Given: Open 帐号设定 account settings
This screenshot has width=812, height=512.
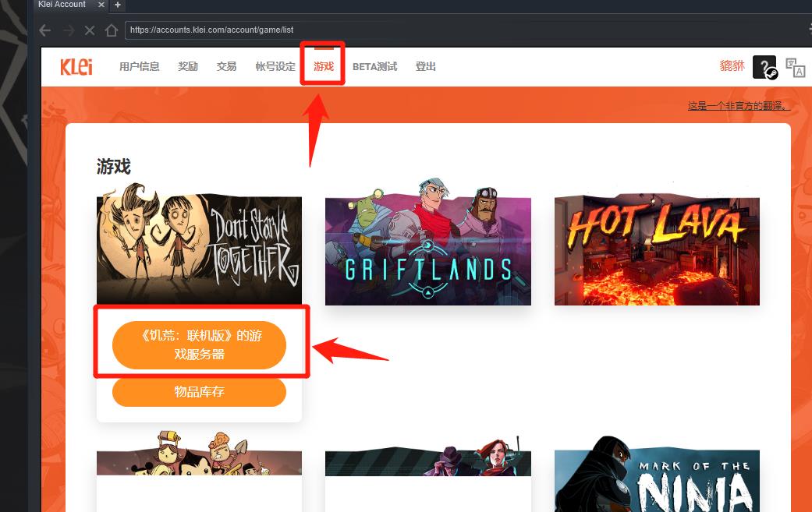Looking at the screenshot, I should coord(275,67).
